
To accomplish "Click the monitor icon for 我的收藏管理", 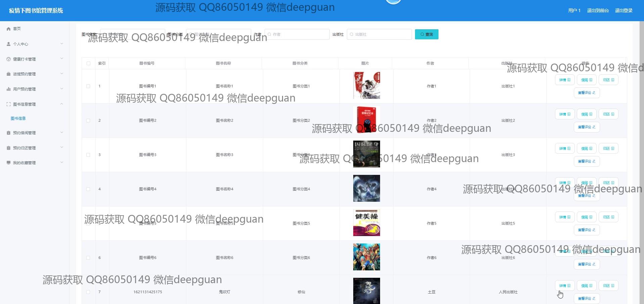I will point(8,163).
